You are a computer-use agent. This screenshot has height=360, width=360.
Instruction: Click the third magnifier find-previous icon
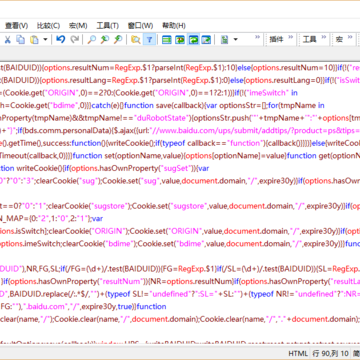pyautogui.click(x=118, y=40)
